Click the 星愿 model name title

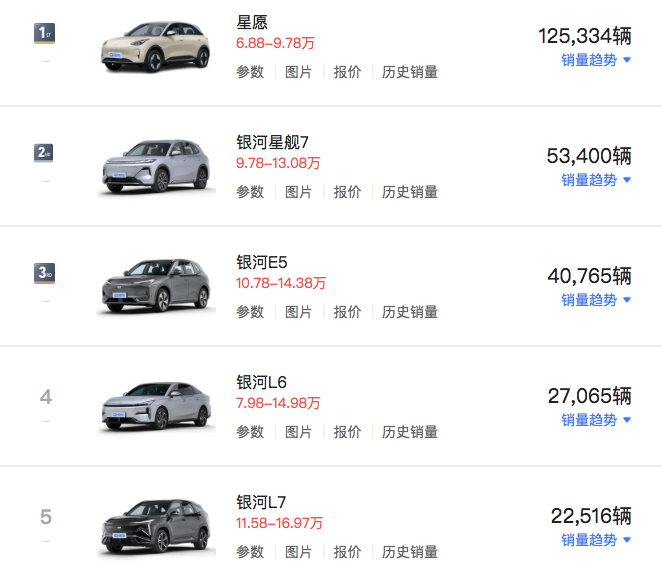click(252, 22)
